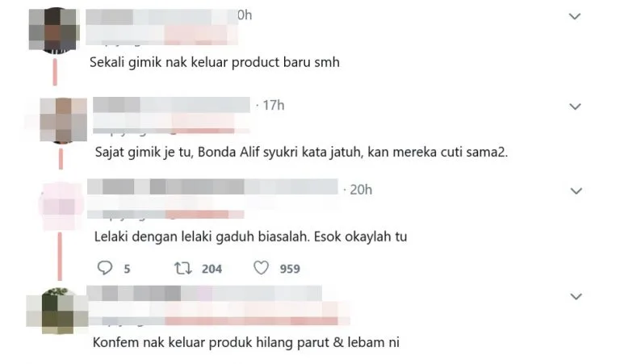Click the 20h timestamp link

pos(361,190)
